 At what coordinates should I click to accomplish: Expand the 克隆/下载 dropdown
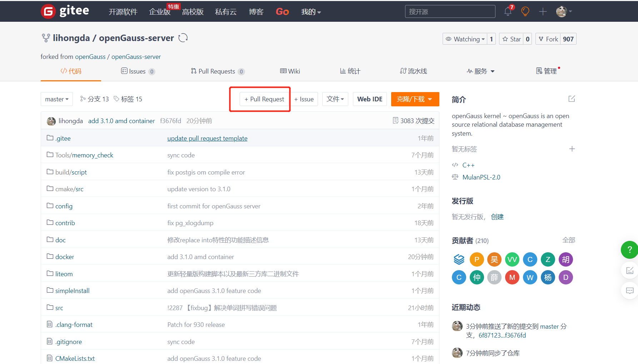(x=415, y=99)
